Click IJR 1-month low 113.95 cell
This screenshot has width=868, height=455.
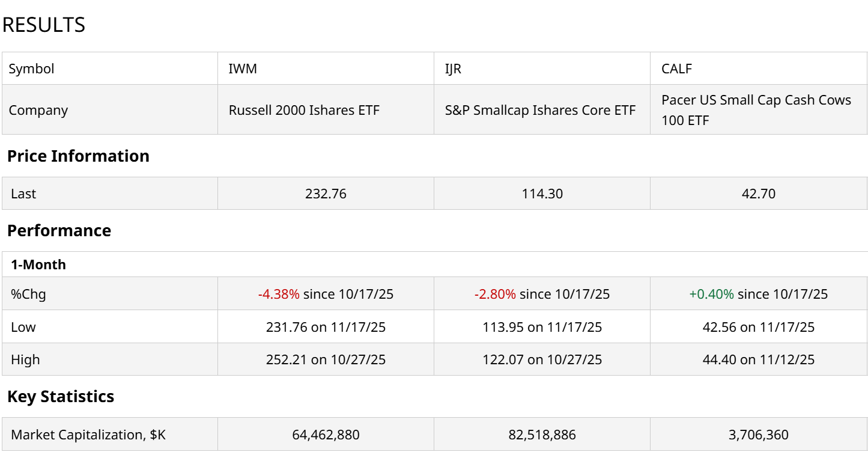click(542, 327)
